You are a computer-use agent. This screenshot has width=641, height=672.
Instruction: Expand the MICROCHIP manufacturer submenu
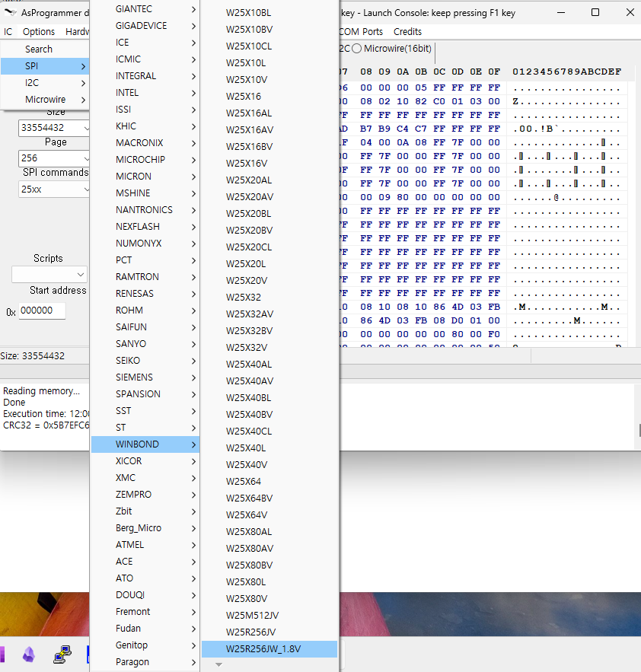(145, 159)
